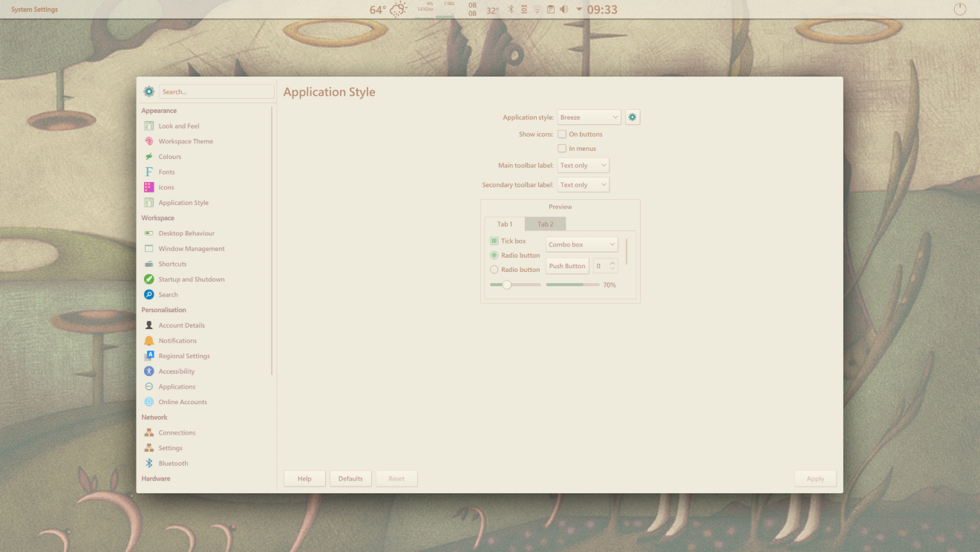Open Look and Feel settings
The height and width of the screenshot is (552, 980).
pyautogui.click(x=206, y=126)
